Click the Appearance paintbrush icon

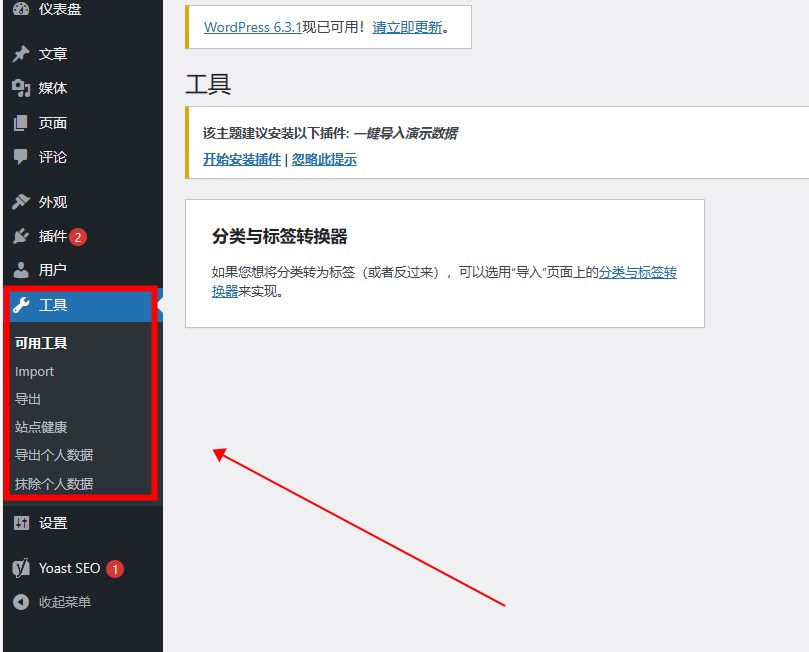(x=21, y=202)
